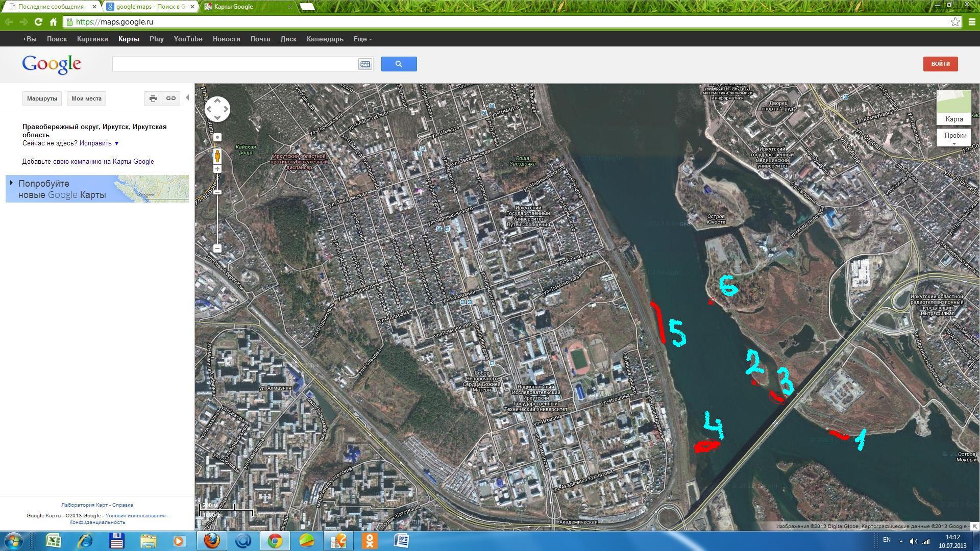Click the link/share chain icon
Viewport: 980px width, 551px height.
coord(171,98)
